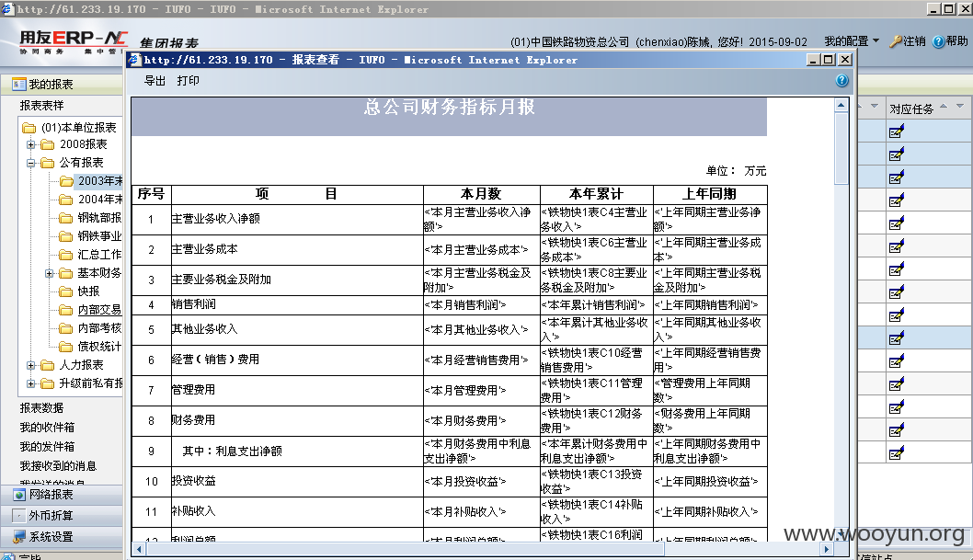The image size is (973, 560).
Task: Click the 上年同期 column header
Action: pyautogui.click(x=710, y=194)
